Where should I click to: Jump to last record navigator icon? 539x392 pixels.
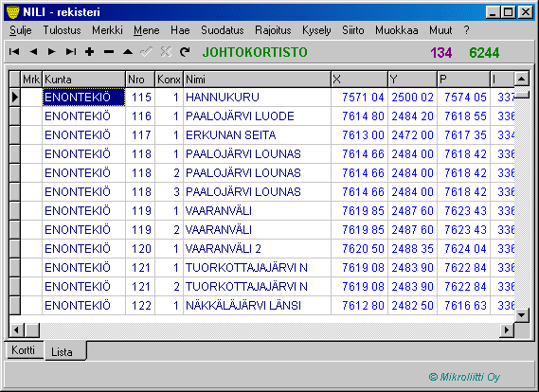71,52
